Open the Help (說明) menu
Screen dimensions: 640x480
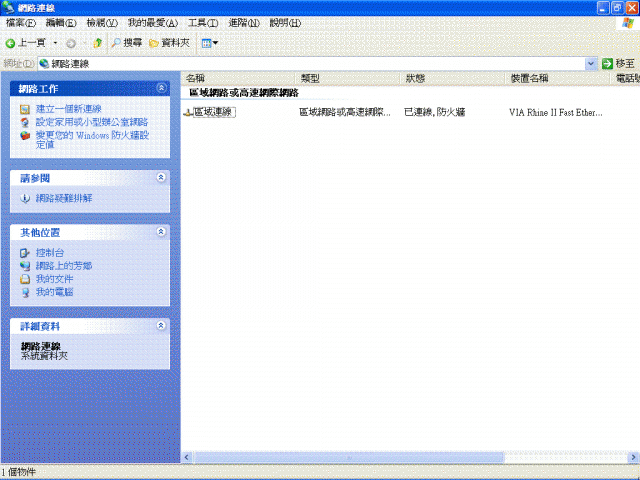285,23
